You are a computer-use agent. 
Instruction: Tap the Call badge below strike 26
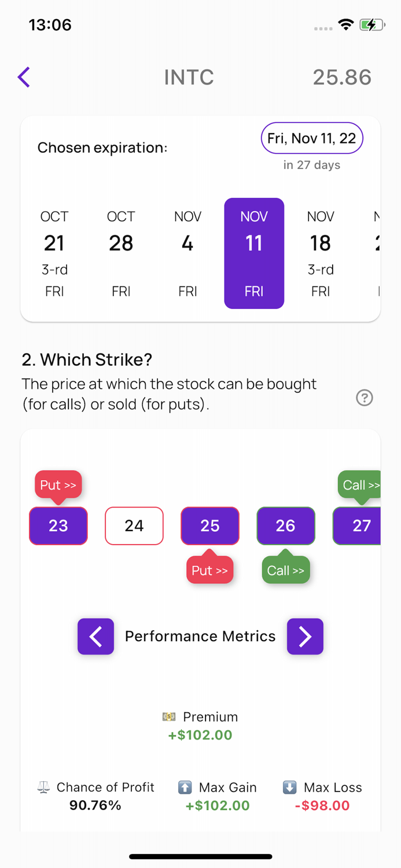pos(285,570)
